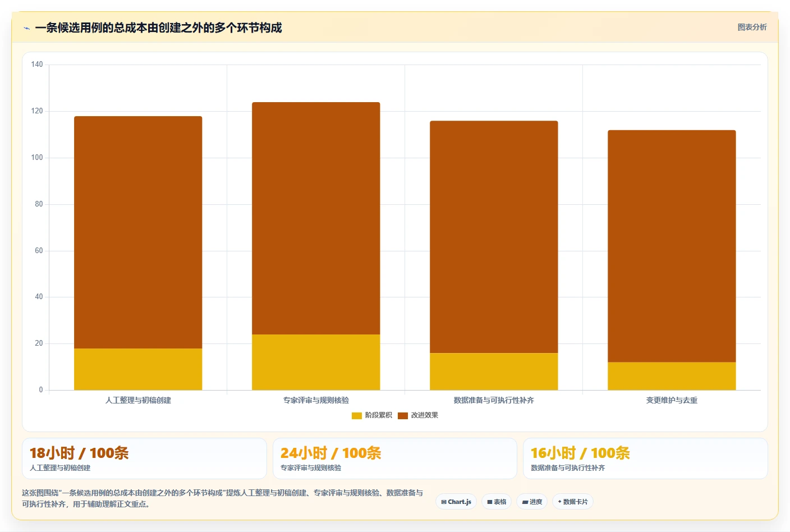Image resolution: width=790 pixels, height=532 pixels.
Task: Click the chart title 一条候选用例的总成本 heading
Action: click(158, 27)
